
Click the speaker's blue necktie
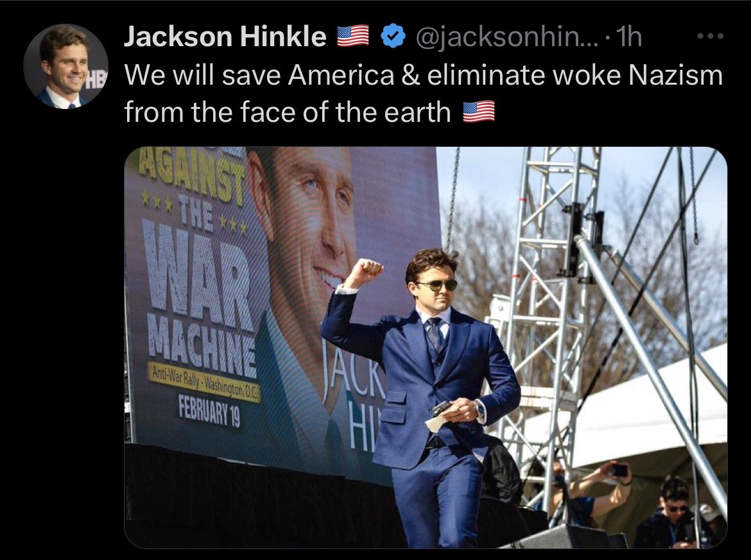435,334
